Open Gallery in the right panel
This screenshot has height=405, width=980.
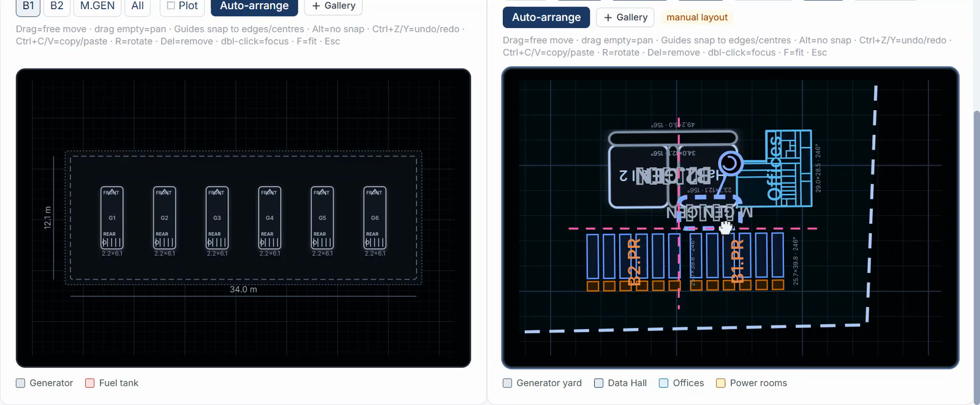[625, 17]
